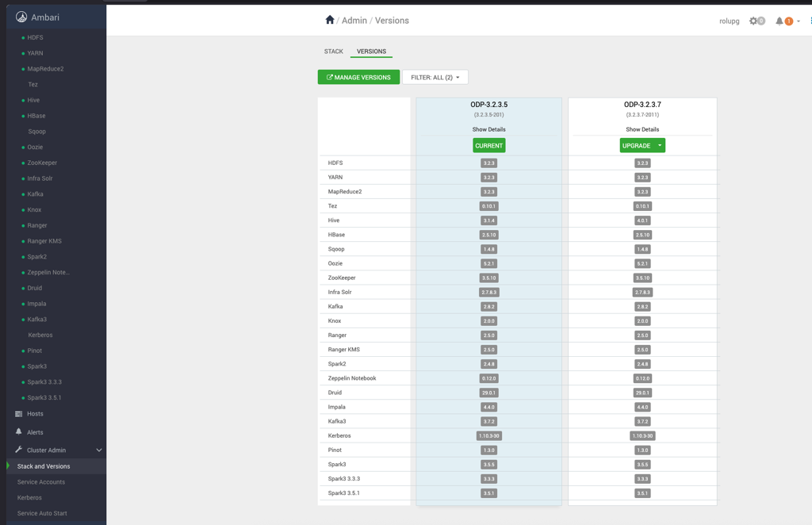812x525 pixels.
Task: Open Pinot service in sidebar
Action: click(x=35, y=351)
